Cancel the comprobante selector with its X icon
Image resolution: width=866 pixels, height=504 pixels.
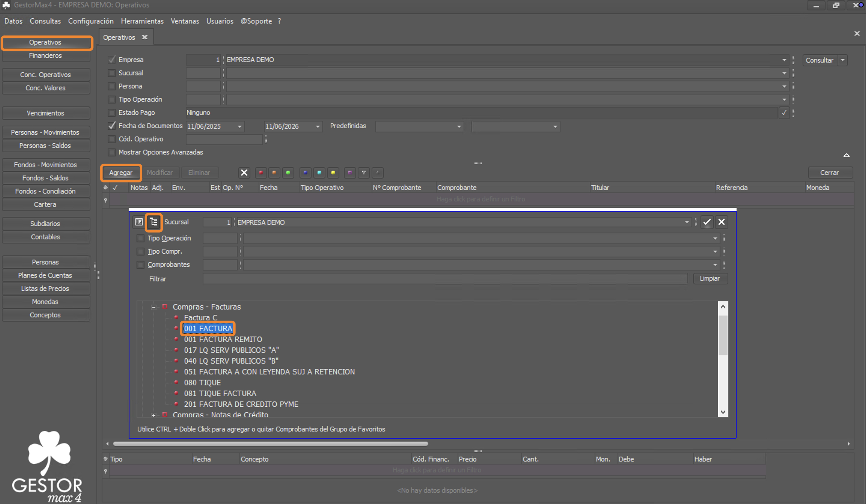coord(722,222)
